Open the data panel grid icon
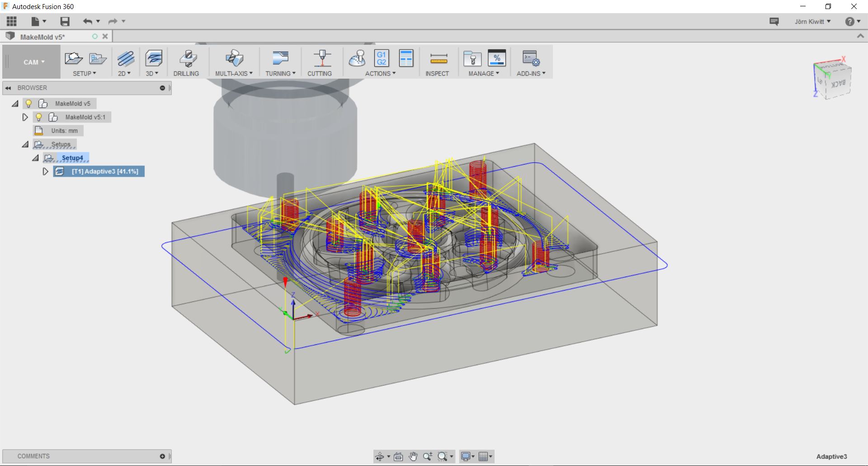The width and height of the screenshot is (868, 466). [x=12, y=21]
